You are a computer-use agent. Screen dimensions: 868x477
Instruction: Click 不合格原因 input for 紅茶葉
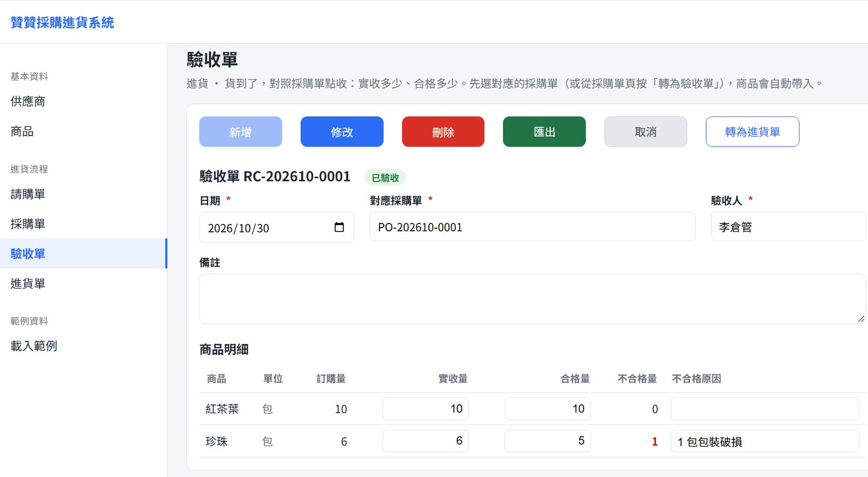pyautogui.click(x=765, y=408)
